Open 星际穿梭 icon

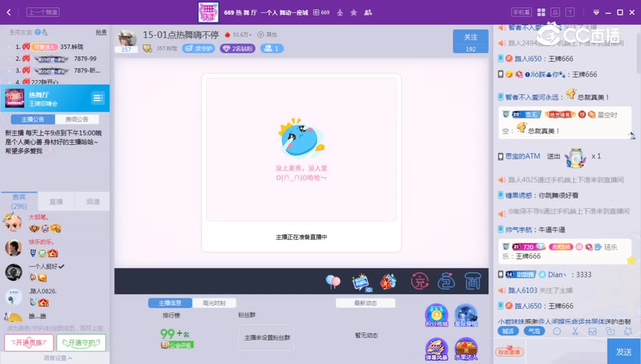tap(466, 316)
